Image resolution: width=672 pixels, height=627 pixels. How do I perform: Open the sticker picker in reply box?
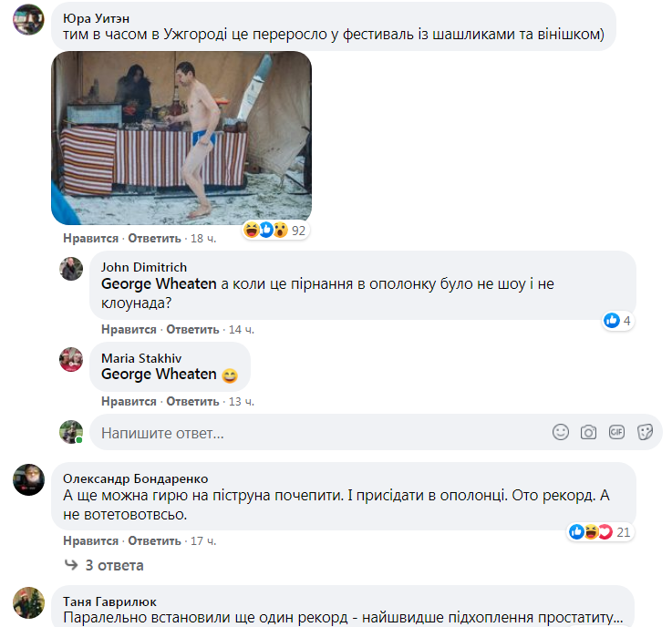coord(645,432)
